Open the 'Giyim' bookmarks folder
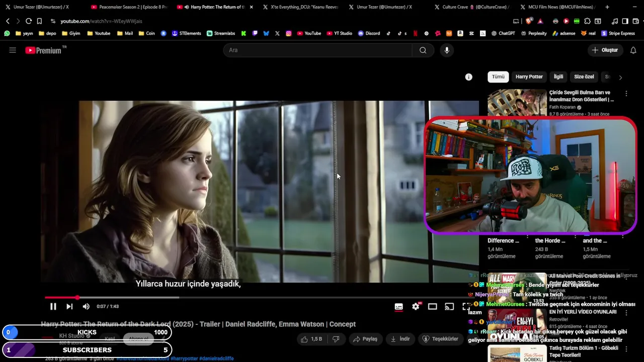The height and width of the screenshot is (362, 644). (x=71, y=33)
